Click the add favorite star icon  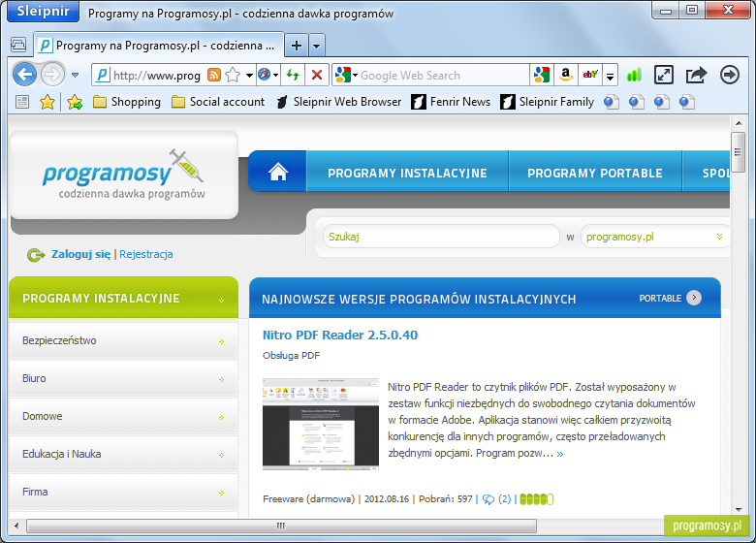tap(75, 102)
